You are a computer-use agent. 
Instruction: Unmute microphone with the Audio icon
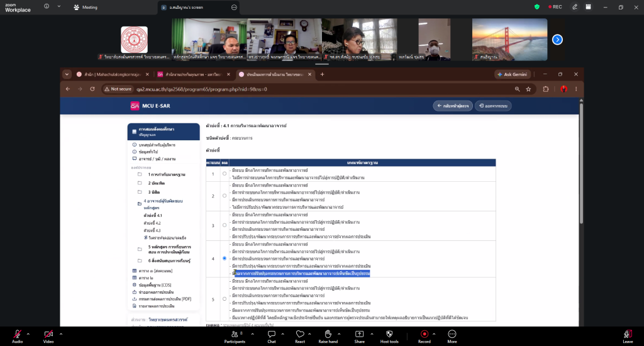17,334
